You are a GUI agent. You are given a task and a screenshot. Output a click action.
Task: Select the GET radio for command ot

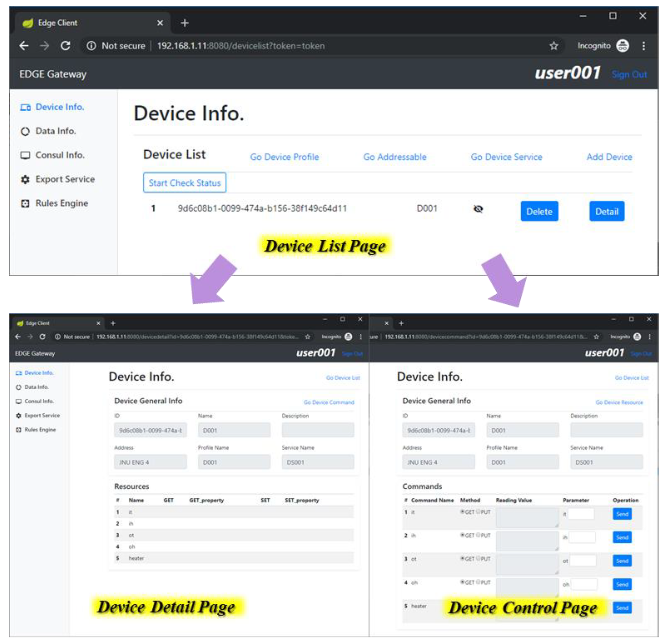462,558
